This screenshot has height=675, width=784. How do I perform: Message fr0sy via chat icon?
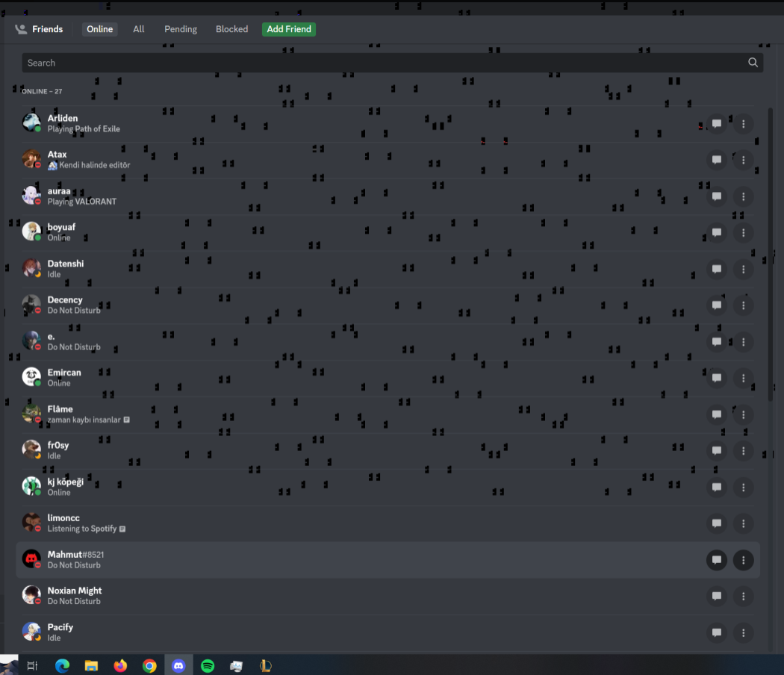pos(717,450)
